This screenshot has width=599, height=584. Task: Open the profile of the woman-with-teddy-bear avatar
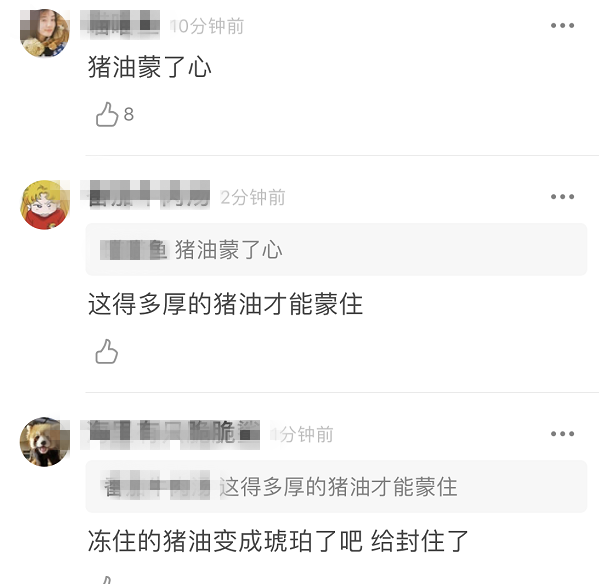pos(45,33)
